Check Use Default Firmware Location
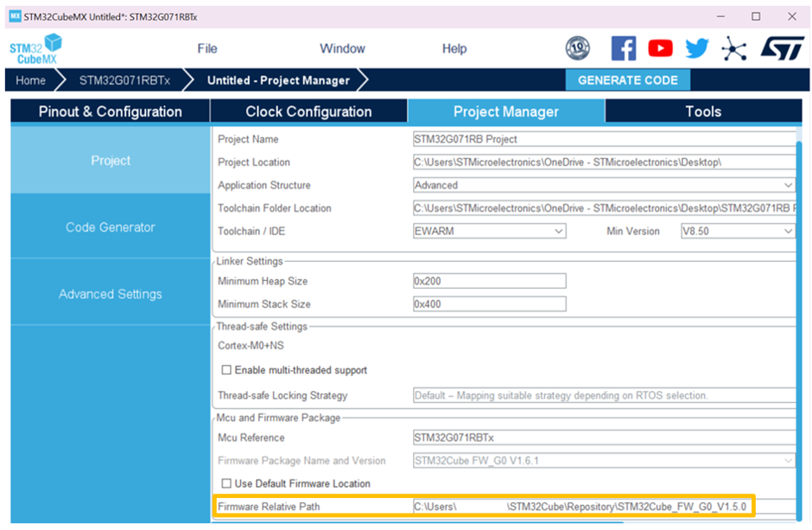 (x=226, y=483)
